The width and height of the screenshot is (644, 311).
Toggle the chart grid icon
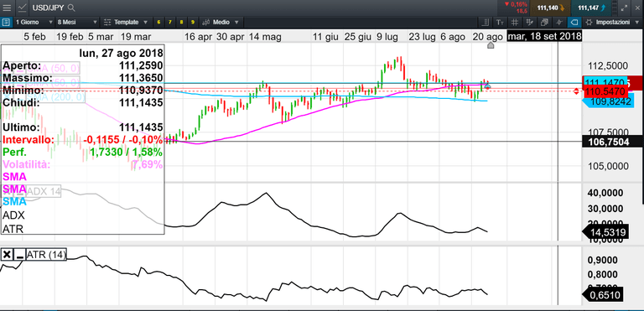click(x=515, y=22)
